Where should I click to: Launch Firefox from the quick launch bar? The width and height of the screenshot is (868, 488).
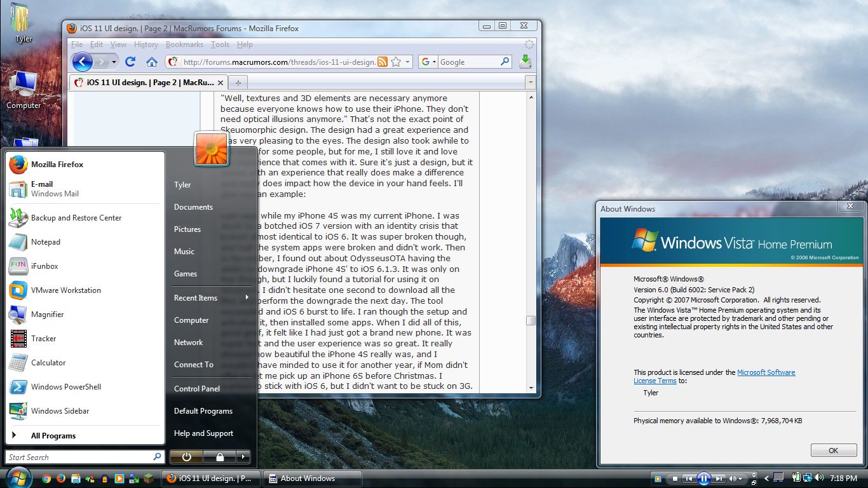(x=61, y=478)
